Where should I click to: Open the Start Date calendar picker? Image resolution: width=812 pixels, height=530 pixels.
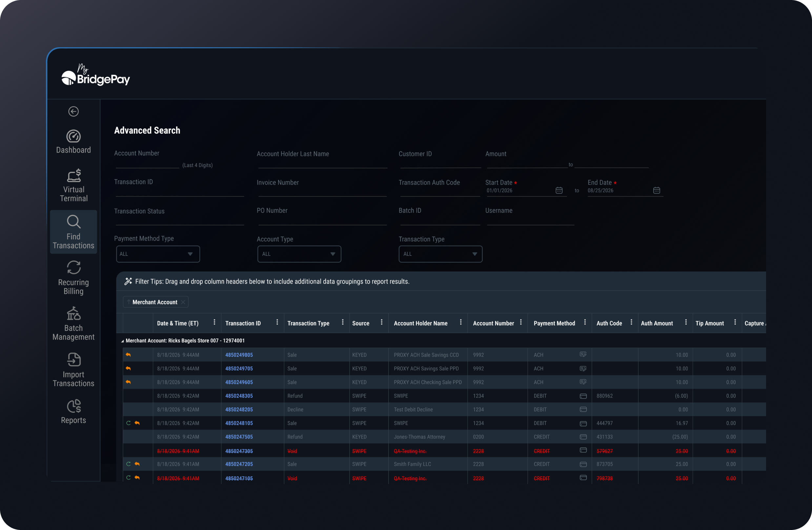tap(559, 190)
